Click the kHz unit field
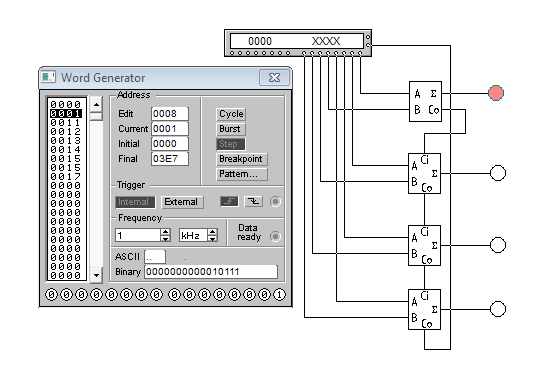 pyautogui.click(x=193, y=236)
